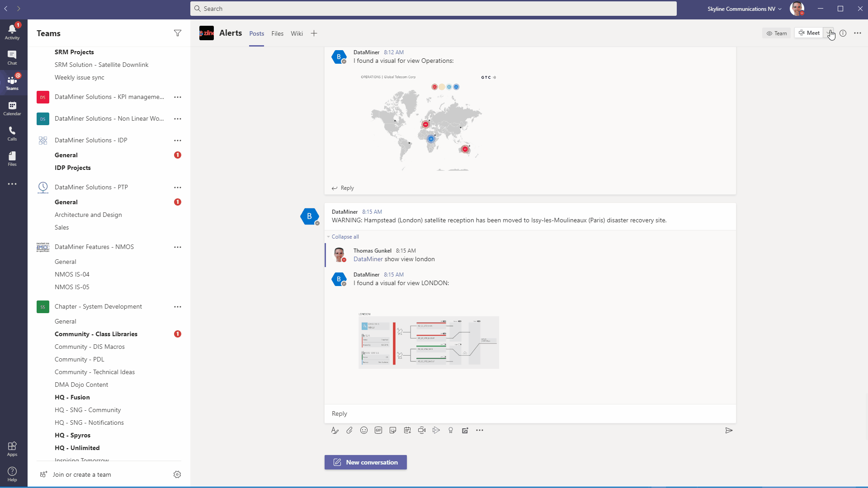Open the NMOS IS-04 channel

point(72,274)
